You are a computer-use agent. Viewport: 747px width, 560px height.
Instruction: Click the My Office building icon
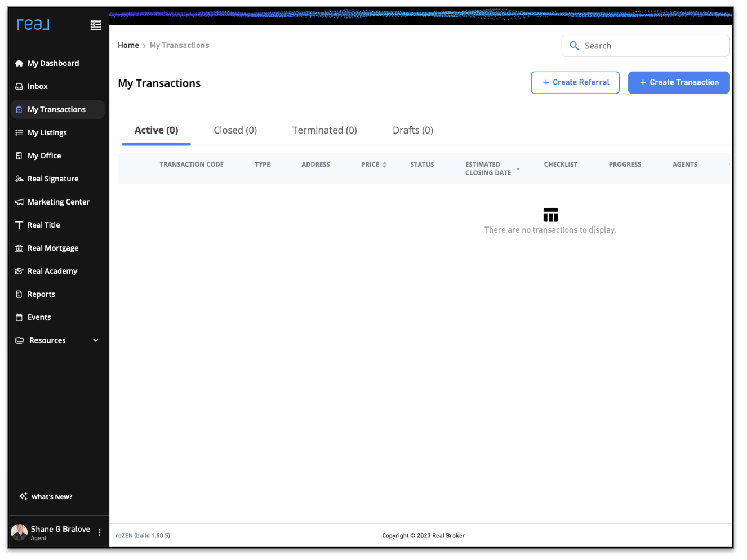coord(19,156)
